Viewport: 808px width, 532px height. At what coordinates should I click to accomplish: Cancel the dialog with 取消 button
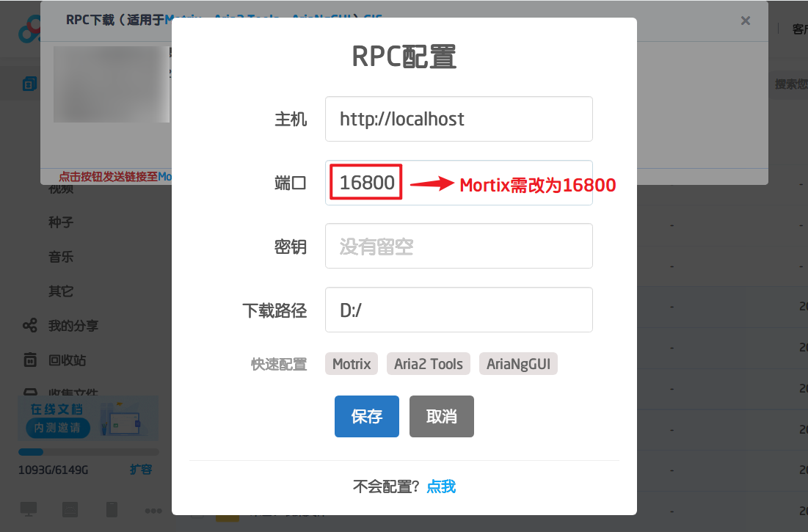click(x=442, y=416)
